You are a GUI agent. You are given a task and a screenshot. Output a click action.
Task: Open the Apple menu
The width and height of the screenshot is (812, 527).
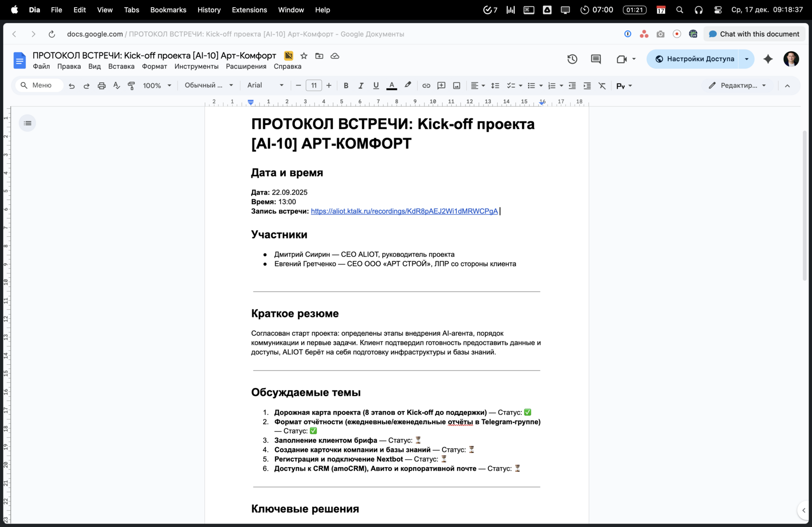pos(14,10)
